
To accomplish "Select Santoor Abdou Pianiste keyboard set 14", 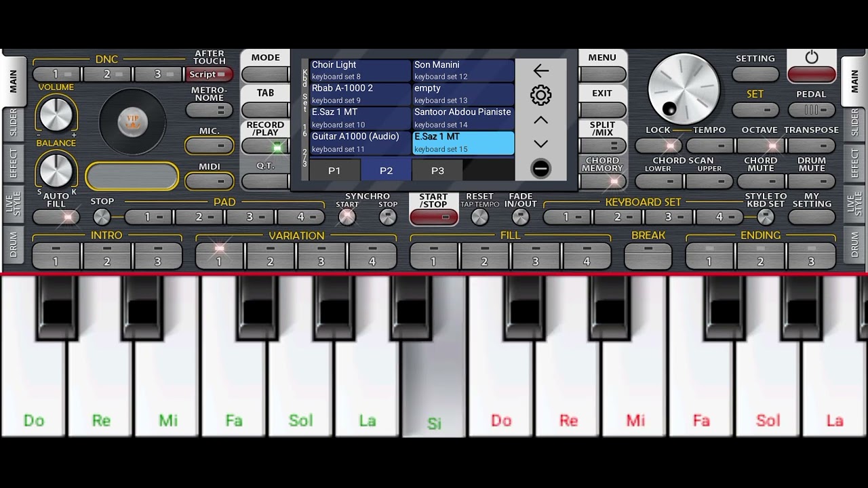I will tap(463, 119).
